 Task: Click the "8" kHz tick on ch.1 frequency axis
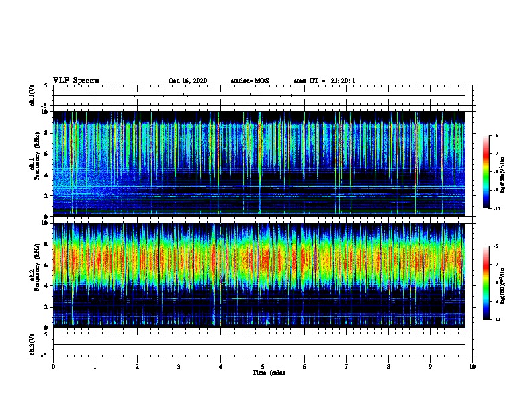tap(46, 133)
